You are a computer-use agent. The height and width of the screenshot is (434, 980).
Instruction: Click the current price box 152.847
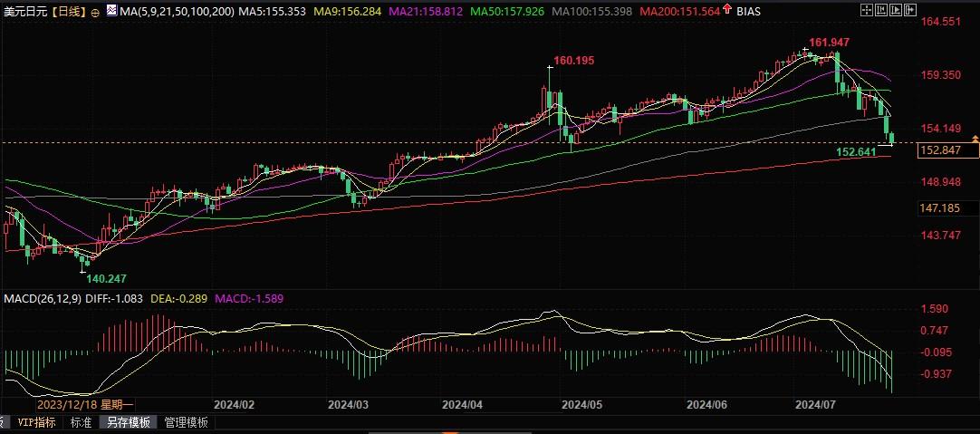tap(948, 150)
